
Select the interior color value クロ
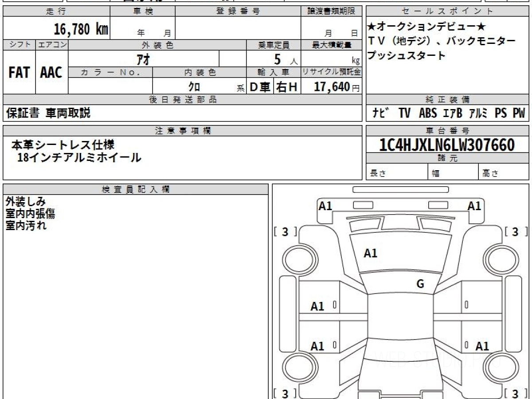click(x=194, y=87)
